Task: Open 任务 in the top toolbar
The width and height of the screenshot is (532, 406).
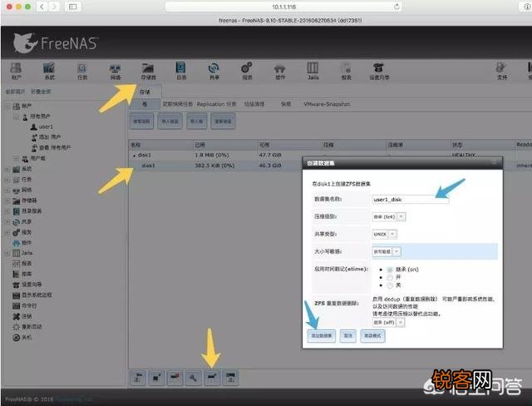Action: [x=82, y=71]
